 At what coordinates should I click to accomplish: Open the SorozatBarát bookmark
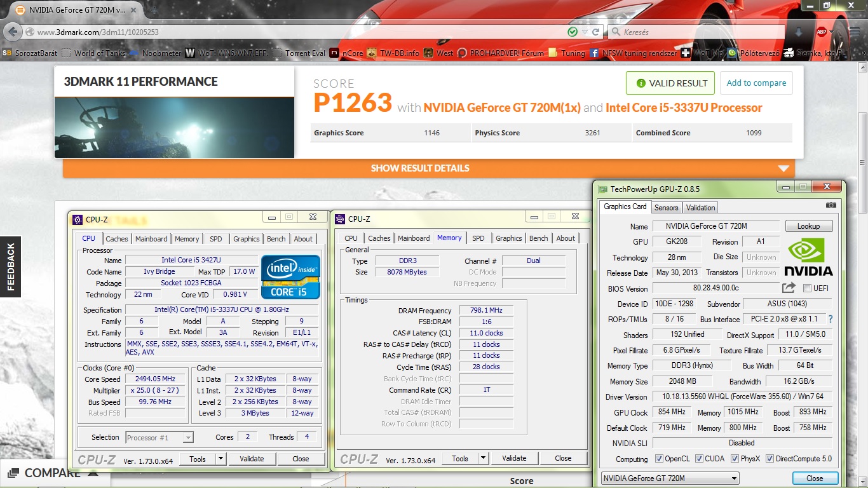click(30, 53)
